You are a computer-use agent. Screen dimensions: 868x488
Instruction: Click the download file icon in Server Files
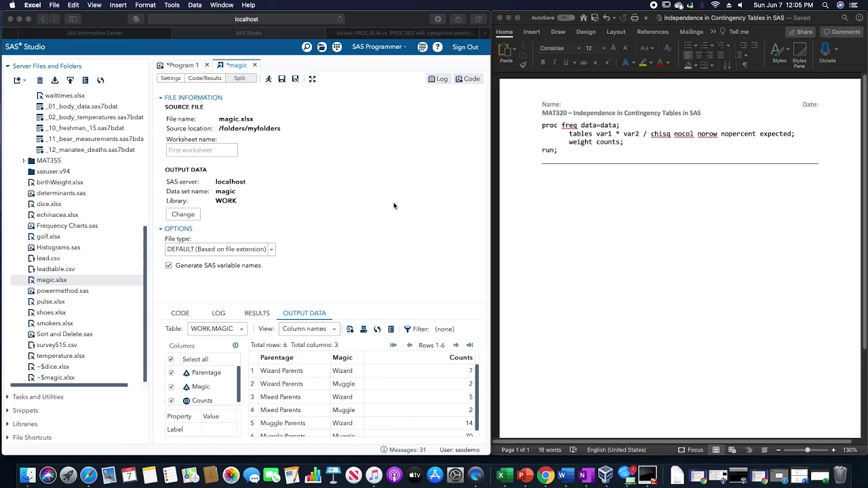(55, 80)
